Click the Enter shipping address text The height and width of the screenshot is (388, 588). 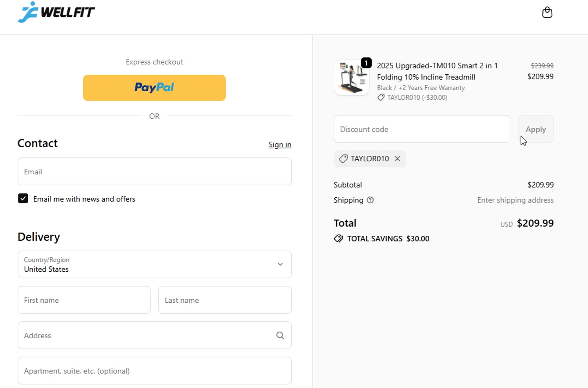(x=515, y=200)
